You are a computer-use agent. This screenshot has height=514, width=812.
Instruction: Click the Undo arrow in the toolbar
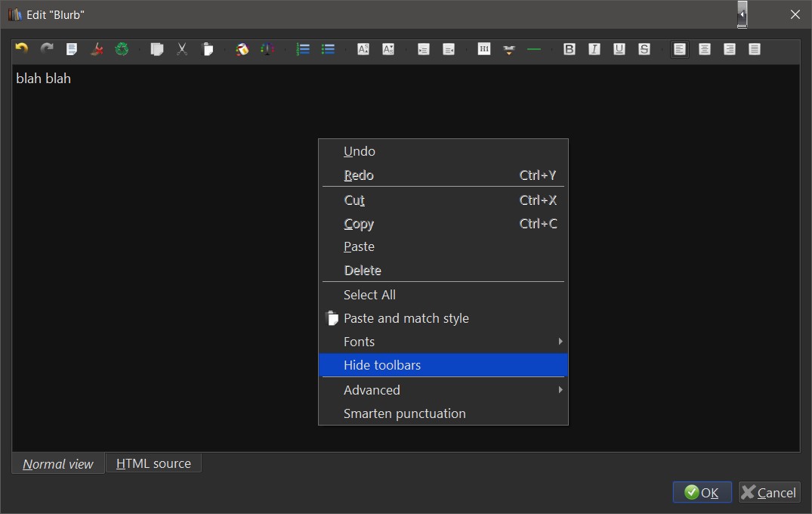(x=22, y=49)
